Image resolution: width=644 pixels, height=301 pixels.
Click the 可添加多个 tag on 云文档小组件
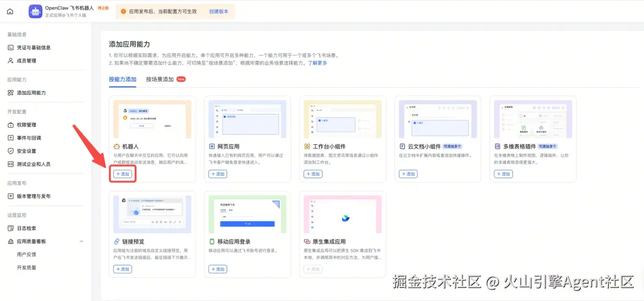(x=453, y=147)
